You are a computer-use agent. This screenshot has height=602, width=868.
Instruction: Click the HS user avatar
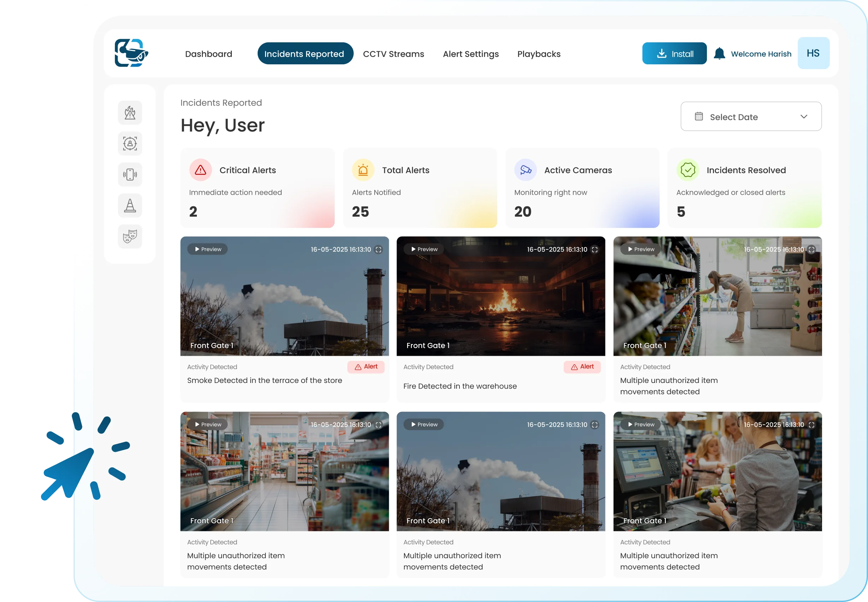coord(813,53)
